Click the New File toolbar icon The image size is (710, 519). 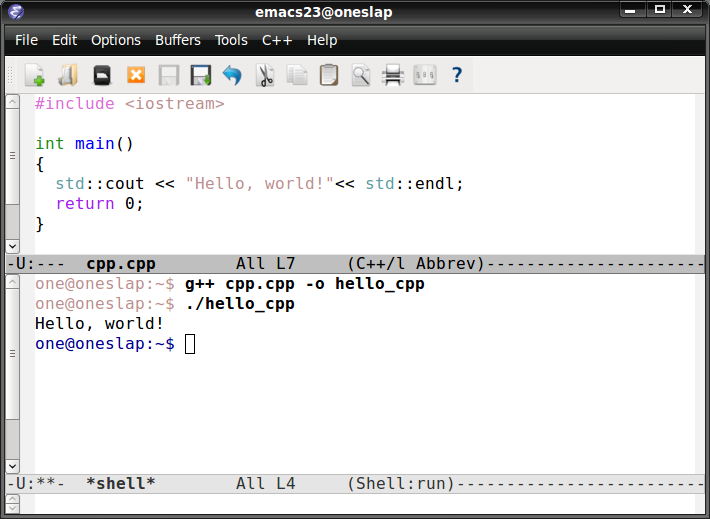[35, 75]
